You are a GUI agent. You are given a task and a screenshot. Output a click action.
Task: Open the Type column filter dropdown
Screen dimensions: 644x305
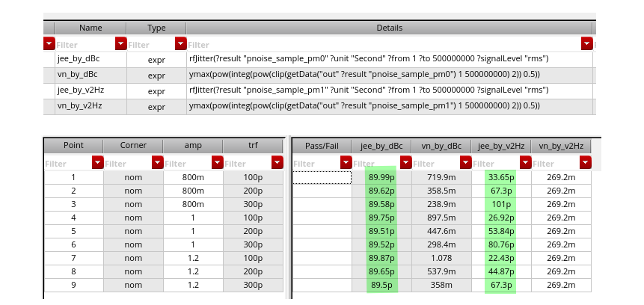(180, 43)
